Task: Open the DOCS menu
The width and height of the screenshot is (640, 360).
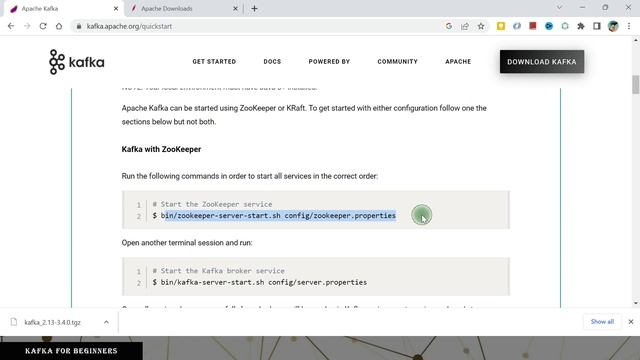Action: tap(272, 62)
